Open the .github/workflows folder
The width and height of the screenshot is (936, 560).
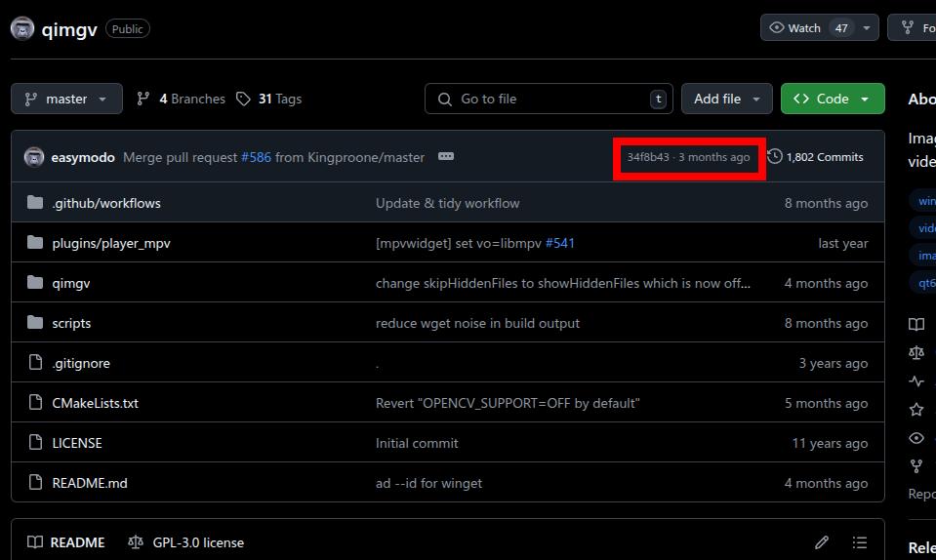coord(106,203)
